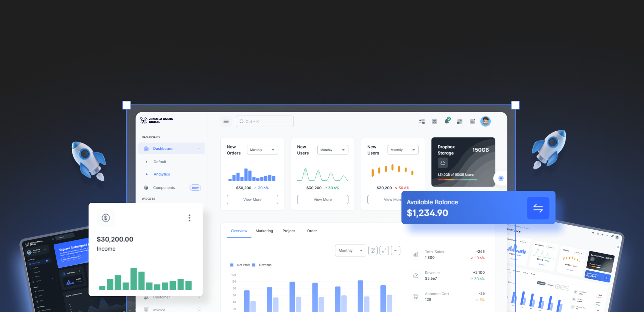Open Monthly dropdown in New Orders card
Image resolution: width=644 pixels, height=312 pixels.
262,150
